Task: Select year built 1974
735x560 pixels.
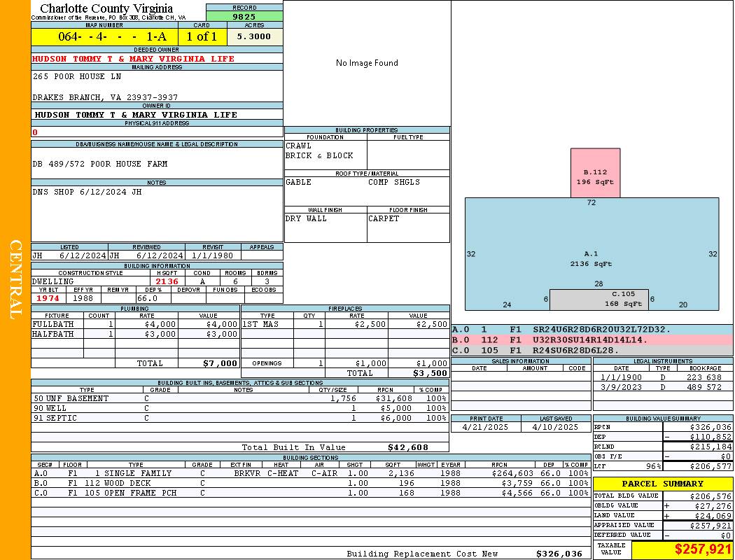Action: click(x=48, y=298)
